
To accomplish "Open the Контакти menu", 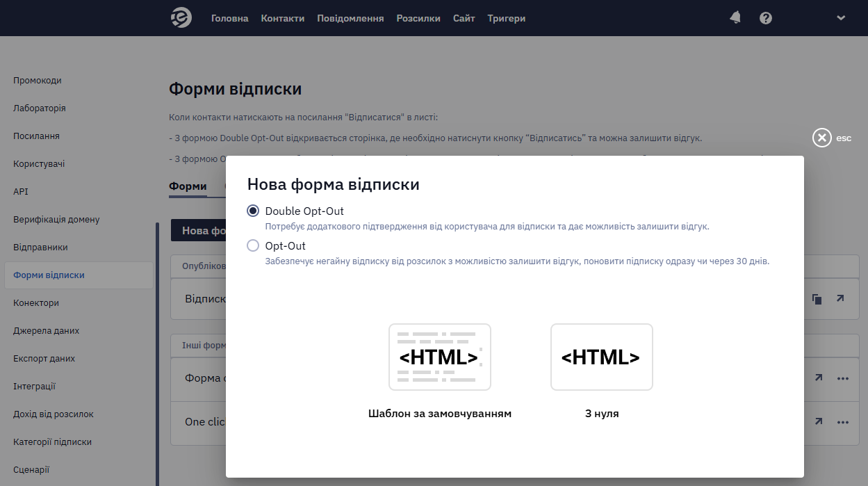I will 283,18.
